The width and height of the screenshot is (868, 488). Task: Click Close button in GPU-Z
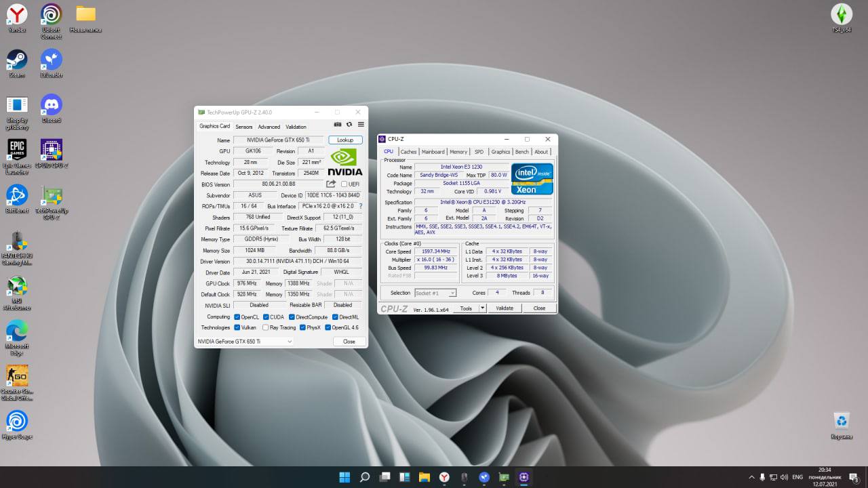[x=349, y=342]
